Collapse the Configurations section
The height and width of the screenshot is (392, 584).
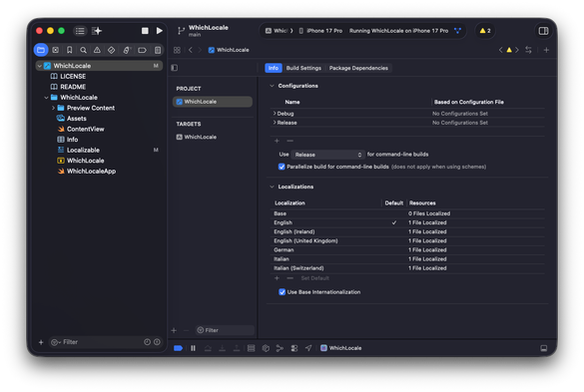pos(272,86)
